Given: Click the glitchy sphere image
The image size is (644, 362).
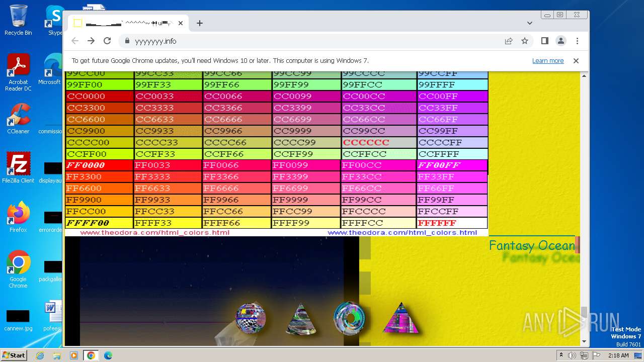Looking at the screenshot, I should tap(251, 317).
